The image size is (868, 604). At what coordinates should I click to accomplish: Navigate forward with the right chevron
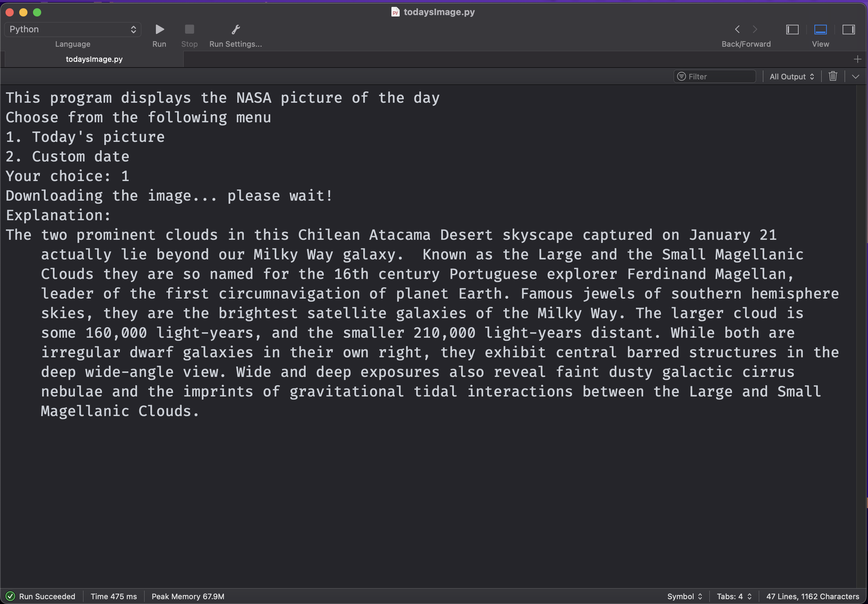coord(755,30)
